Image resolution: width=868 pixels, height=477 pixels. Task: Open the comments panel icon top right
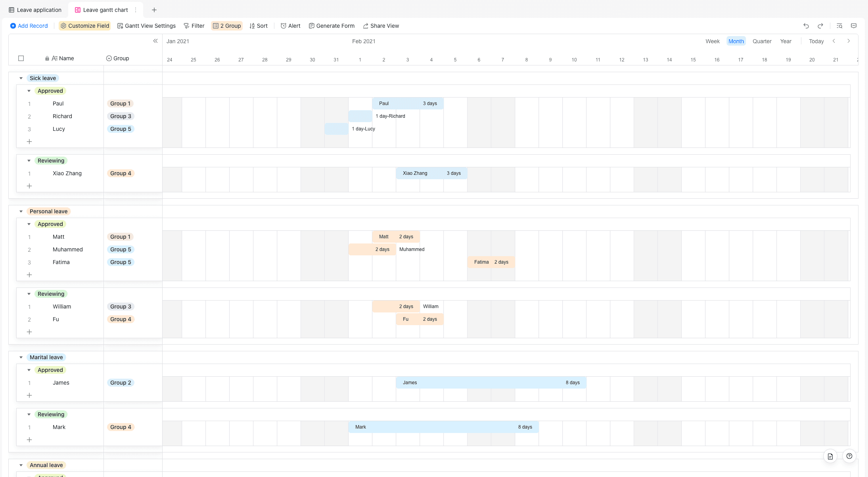[854, 26]
